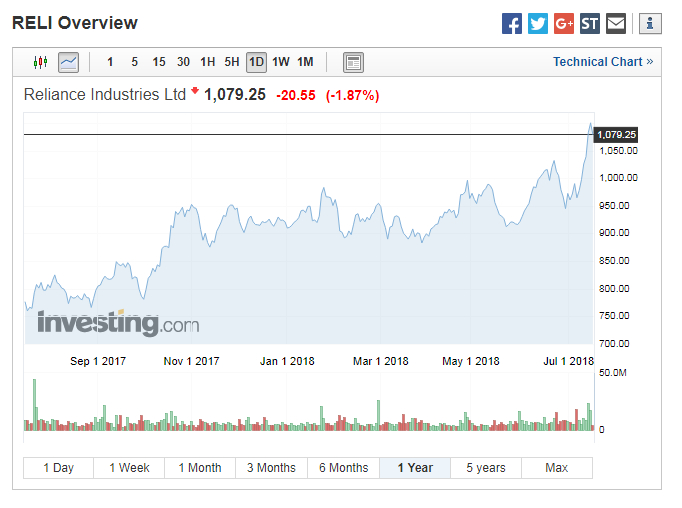
Task: Click the 950.00 price axis label
Action: pyautogui.click(x=614, y=206)
